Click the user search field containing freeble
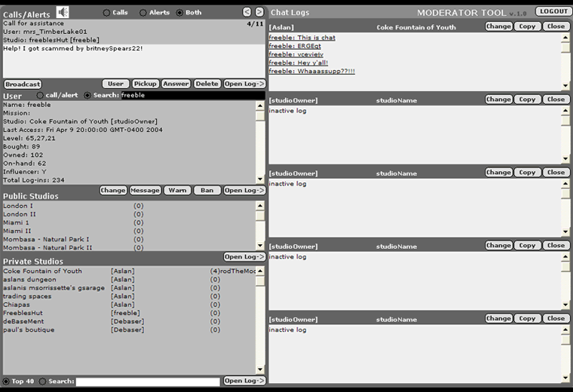This screenshot has width=573, height=392. (192, 95)
